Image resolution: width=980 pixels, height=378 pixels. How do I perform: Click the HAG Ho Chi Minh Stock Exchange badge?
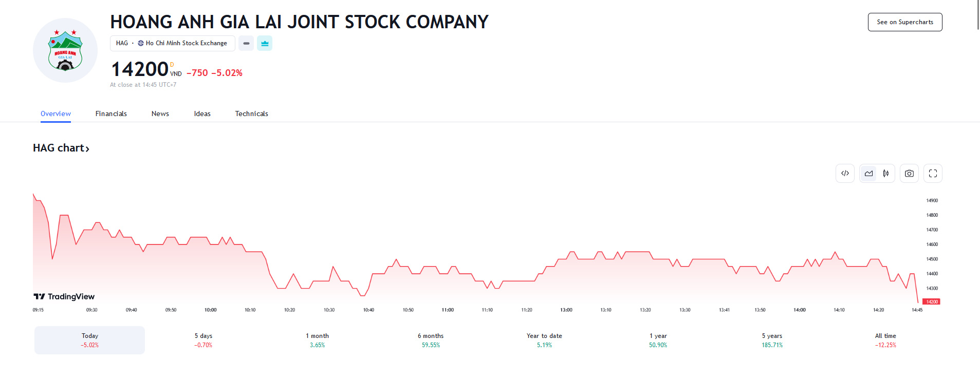[172, 44]
